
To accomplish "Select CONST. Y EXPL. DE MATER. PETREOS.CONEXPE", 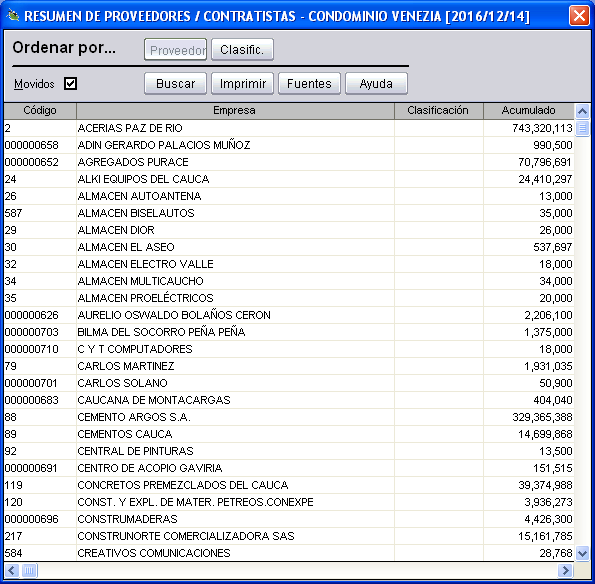I will click(289, 502).
